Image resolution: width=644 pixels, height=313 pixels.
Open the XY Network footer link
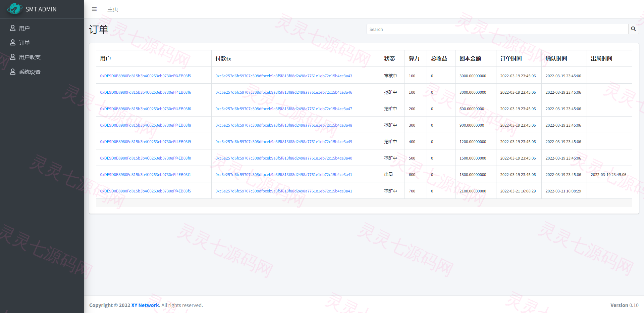(146, 305)
